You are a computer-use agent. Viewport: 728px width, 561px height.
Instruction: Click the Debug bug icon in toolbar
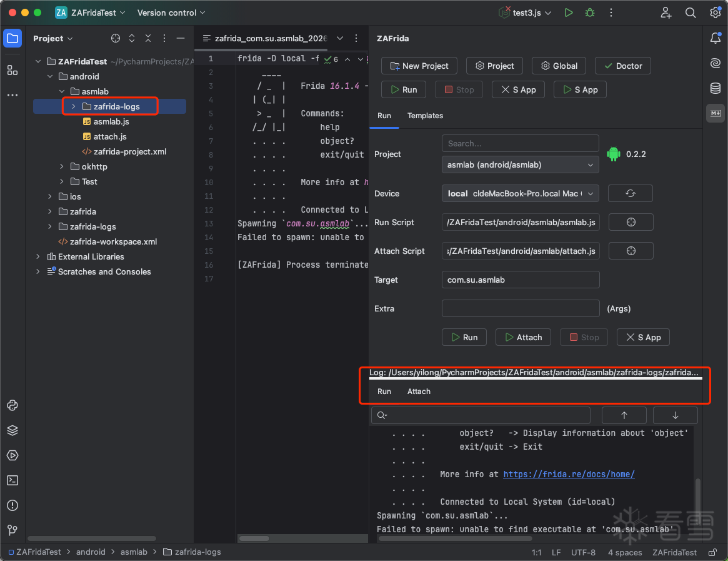pos(589,13)
